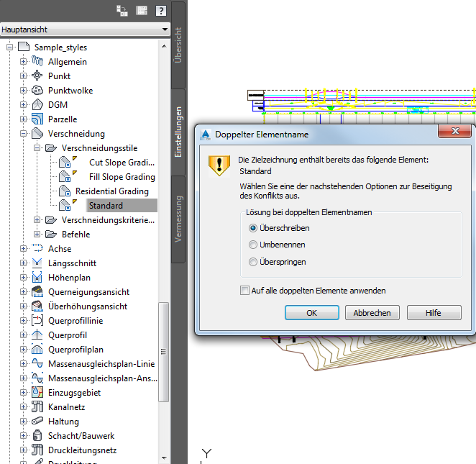Collapse the Verschneidung tree node
This screenshot has height=464, width=476.
[x=24, y=133]
